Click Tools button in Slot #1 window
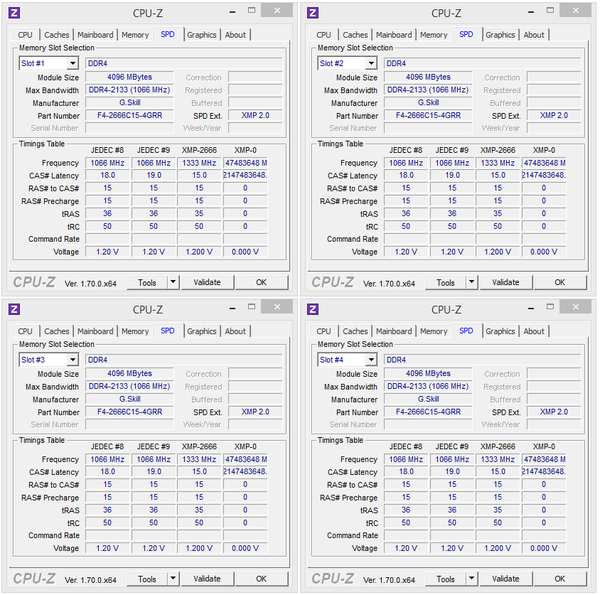Screen dimensions: 600x595 [x=147, y=282]
